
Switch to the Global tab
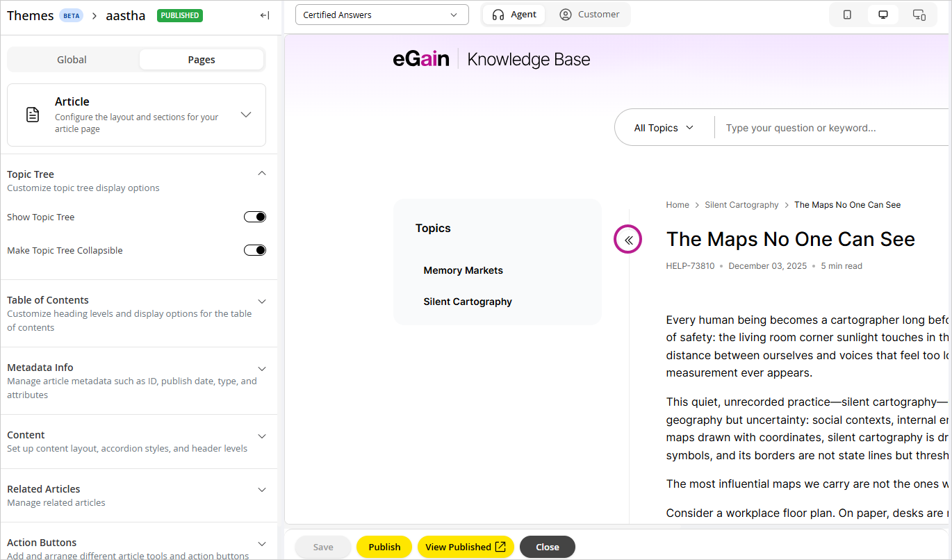click(72, 59)
